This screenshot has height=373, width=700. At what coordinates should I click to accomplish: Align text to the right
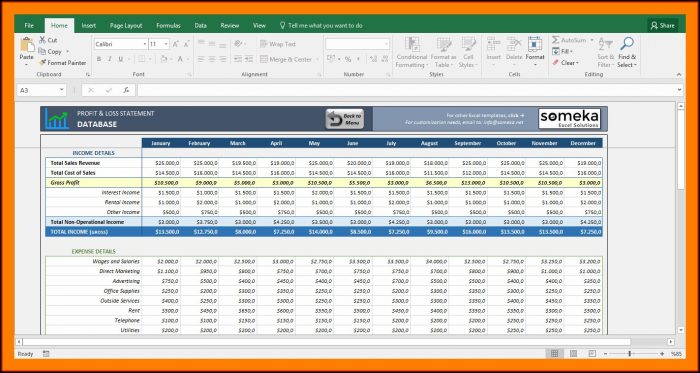[x=223, y=59]
